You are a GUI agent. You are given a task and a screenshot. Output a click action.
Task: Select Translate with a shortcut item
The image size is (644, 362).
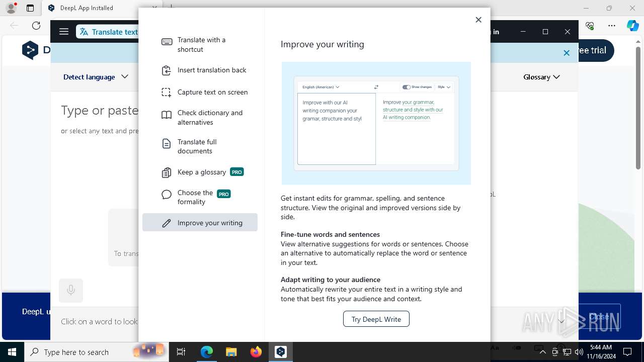[200, 44]
